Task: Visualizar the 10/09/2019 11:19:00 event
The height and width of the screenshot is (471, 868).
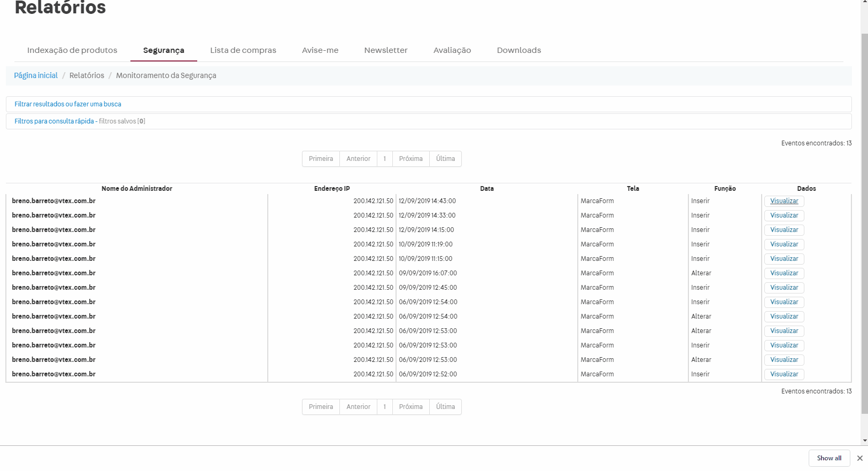Action: coord(784,244)
